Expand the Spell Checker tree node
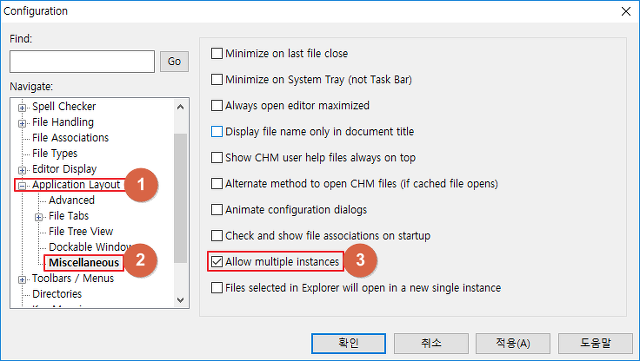640x361 pixels. pyautogui.click(x=22, y=108)
